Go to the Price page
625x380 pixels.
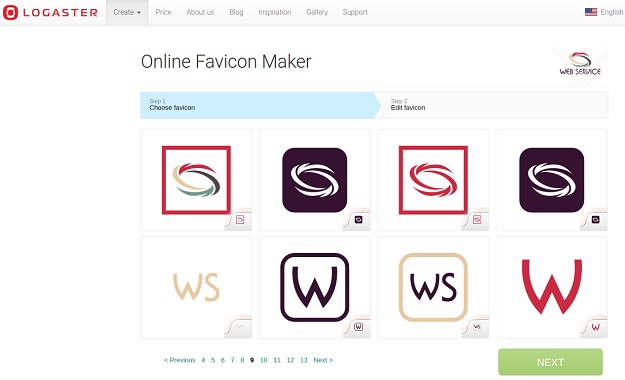coord(163,12)
